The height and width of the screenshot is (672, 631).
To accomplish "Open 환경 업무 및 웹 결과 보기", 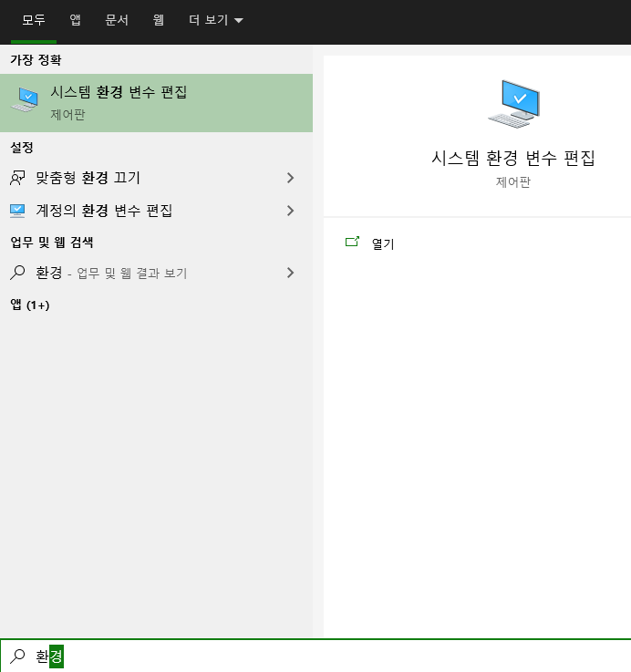I will pos(156,273).
